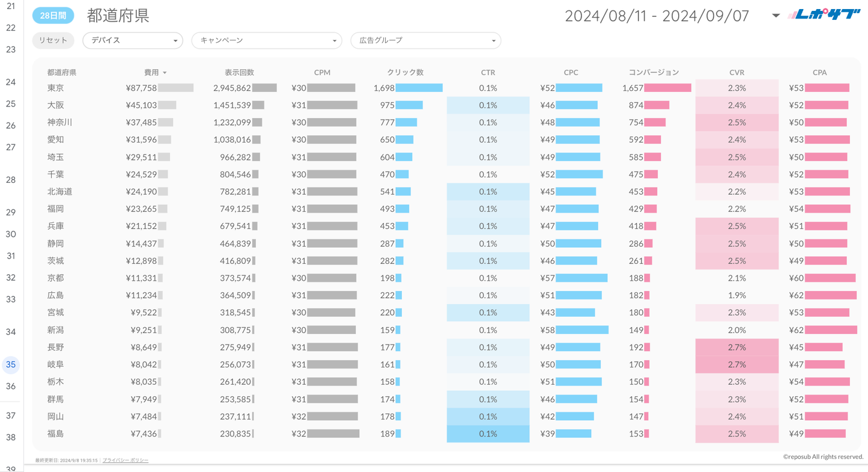The height and width of the screenshot is (472, 868).
Task: Click the 表示回数 column header
Action: (239, 72)
